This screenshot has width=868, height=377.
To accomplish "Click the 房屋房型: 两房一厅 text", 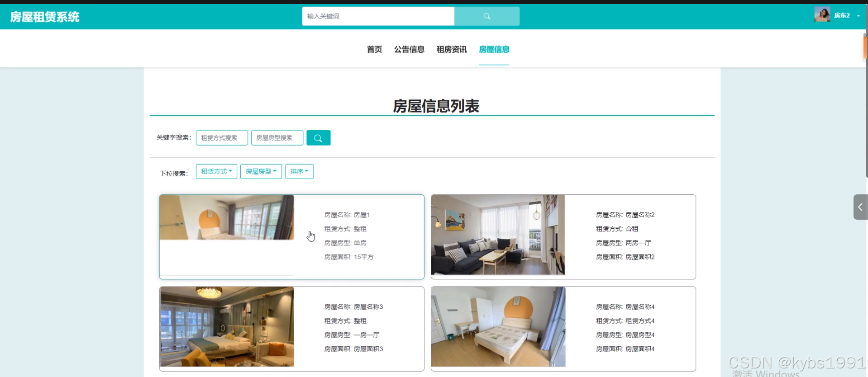I will point(624,243).
